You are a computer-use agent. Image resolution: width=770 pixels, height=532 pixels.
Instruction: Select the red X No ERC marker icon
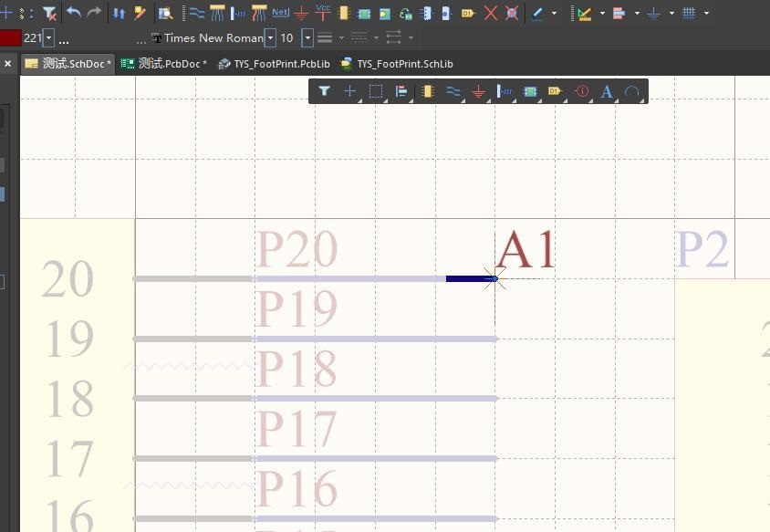coord(491,13)
